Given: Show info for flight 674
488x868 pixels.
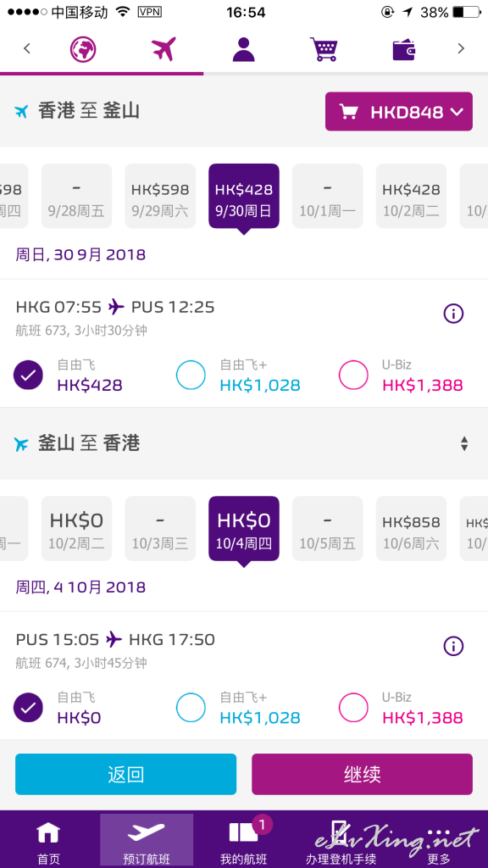Looking at the screenshot, I should tap(453, 646).
